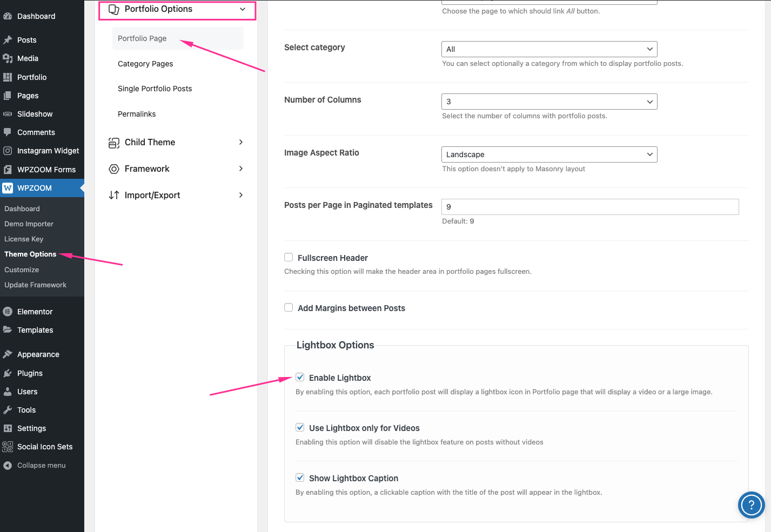
Task: Open the Elementor icon in sidebar
Action: pyautogui.click(x=8, y=312)
